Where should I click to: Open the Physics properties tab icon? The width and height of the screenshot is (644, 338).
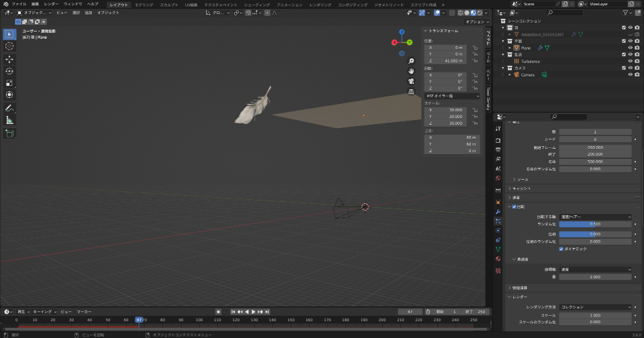click(498, 231)
